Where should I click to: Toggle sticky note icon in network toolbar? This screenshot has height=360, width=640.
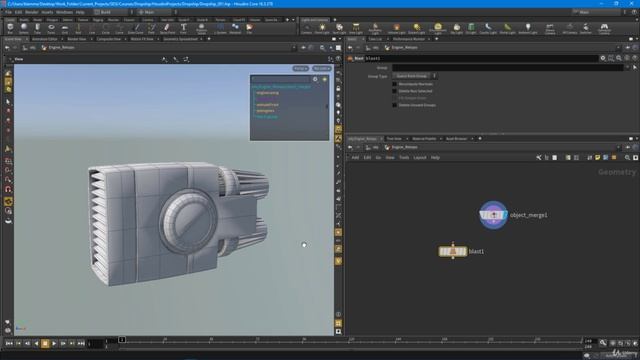pyautogui.click(x=598, y=158)
